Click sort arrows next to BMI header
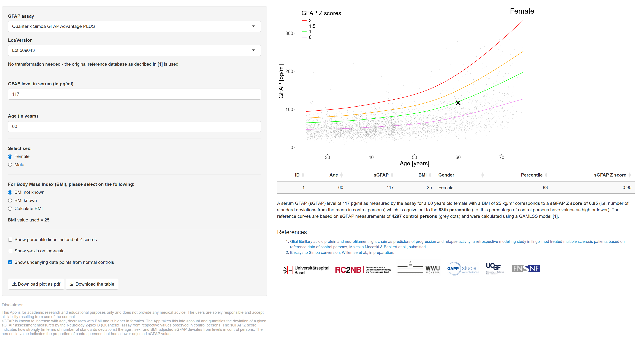The height and width of the screenshot is (347, 644). (x=430, y=175)
